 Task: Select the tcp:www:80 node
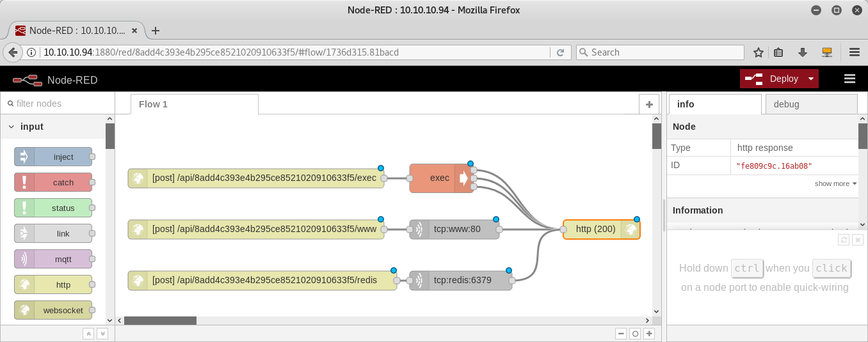454,229
